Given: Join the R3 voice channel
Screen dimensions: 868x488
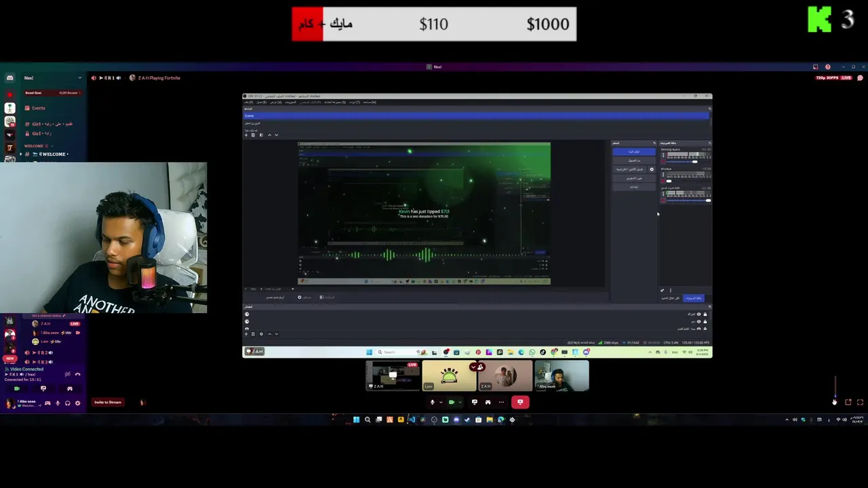Looking at the screenshot, I should [x=39, y=362].
